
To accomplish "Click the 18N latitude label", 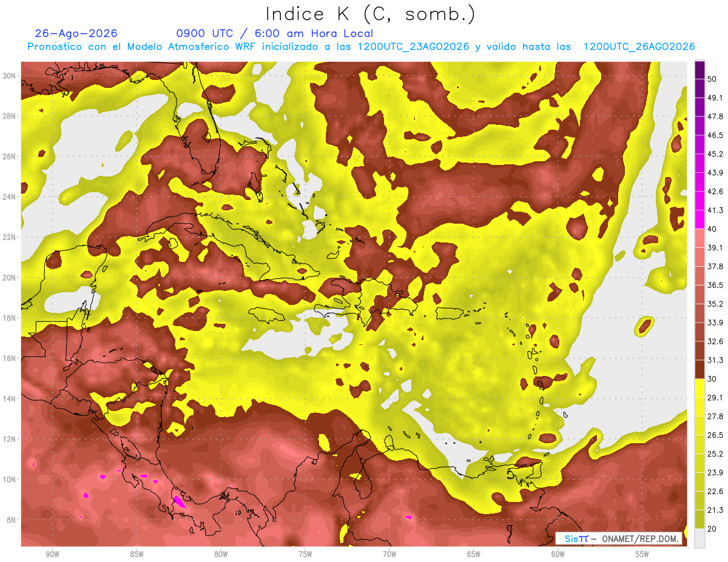I will [10, 318].
